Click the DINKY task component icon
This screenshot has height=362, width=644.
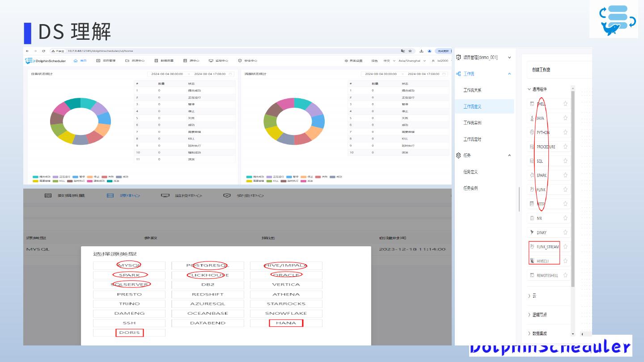[532, 232]
